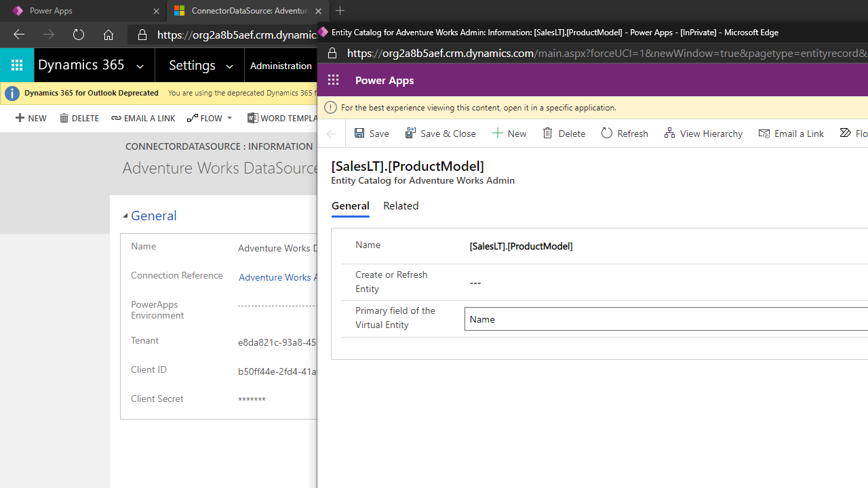This screenshot has width=868, height=488.
Task: Click the Create or Refresh Entity value
Action: point(475,283)
